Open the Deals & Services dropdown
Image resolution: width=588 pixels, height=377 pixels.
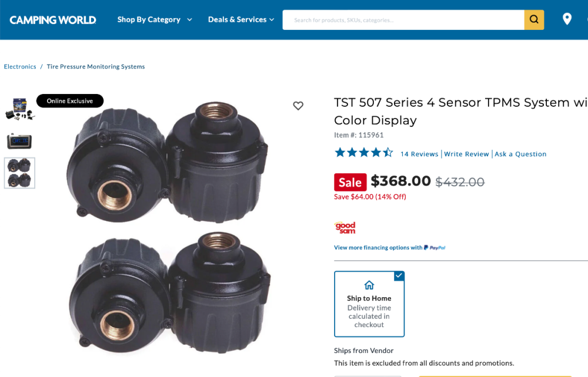(x=237, y=19)
